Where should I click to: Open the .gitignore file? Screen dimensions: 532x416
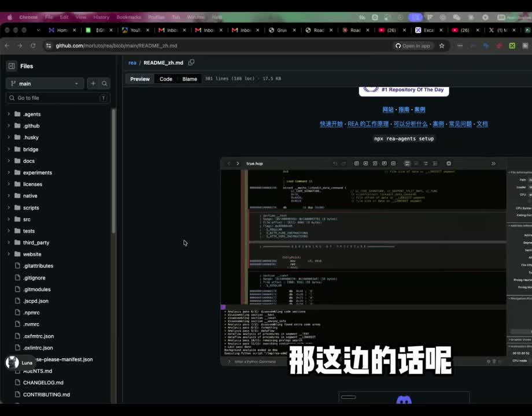(x=34, y=278)
